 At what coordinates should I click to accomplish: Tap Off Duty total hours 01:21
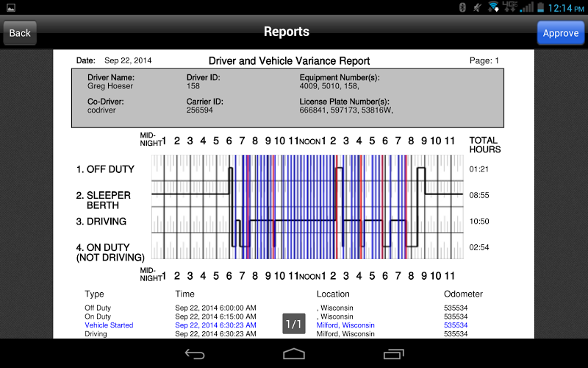(x=479, y=169)
